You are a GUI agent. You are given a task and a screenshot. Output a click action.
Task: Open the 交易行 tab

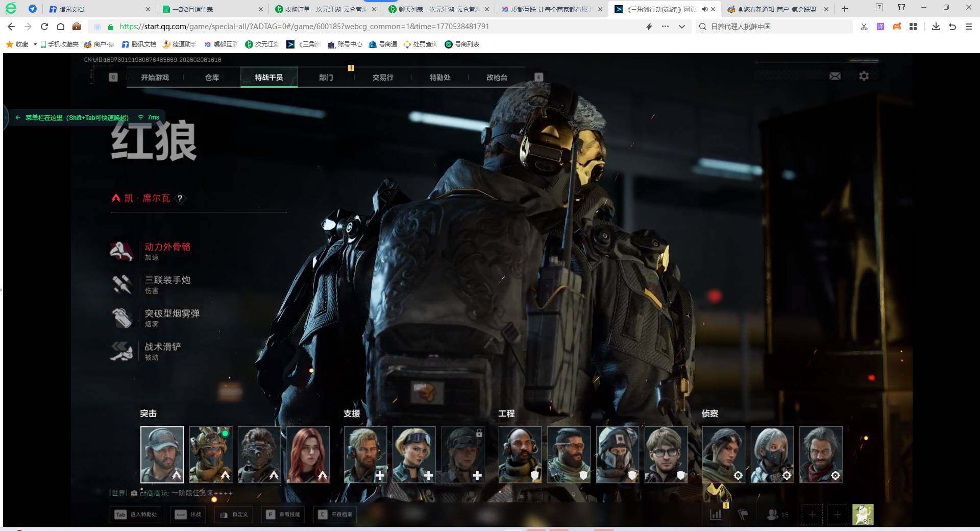click(382, 78)
